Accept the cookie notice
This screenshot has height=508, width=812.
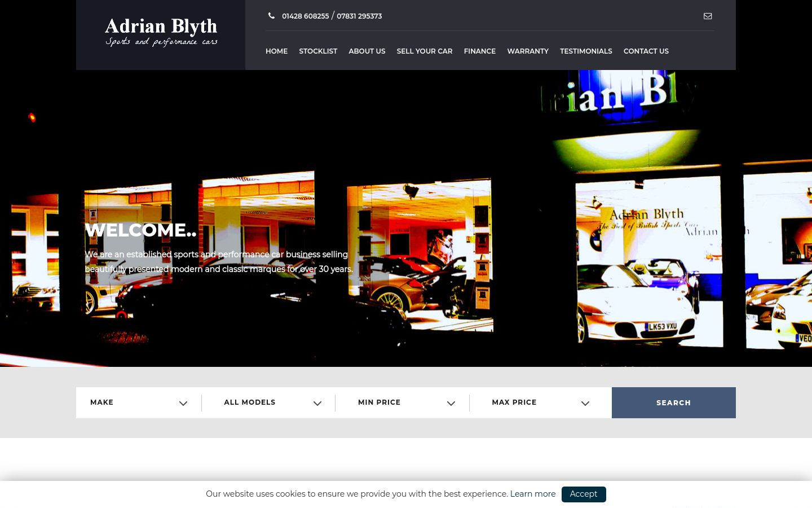tap(584, 494)
